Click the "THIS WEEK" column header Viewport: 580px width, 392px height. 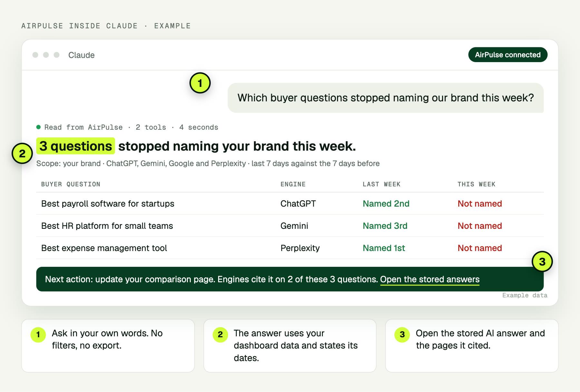click(476, 184)
